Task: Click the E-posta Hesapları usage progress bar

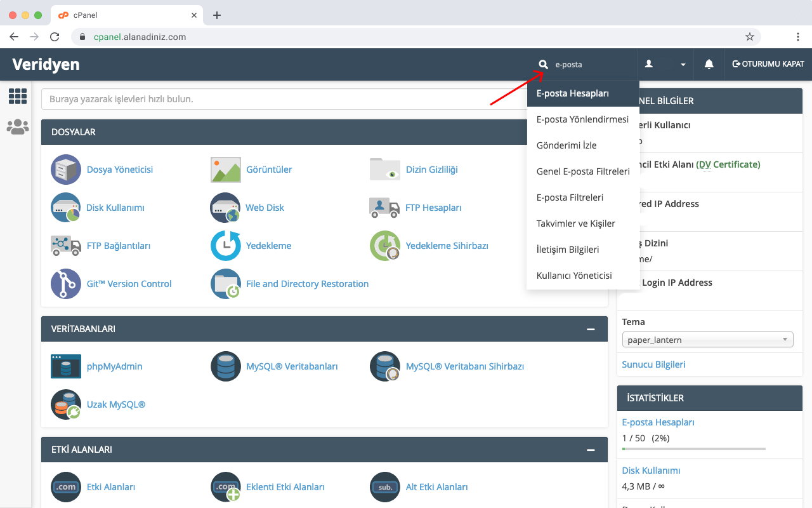Action: pyautogui.click(x=693, y=449)
